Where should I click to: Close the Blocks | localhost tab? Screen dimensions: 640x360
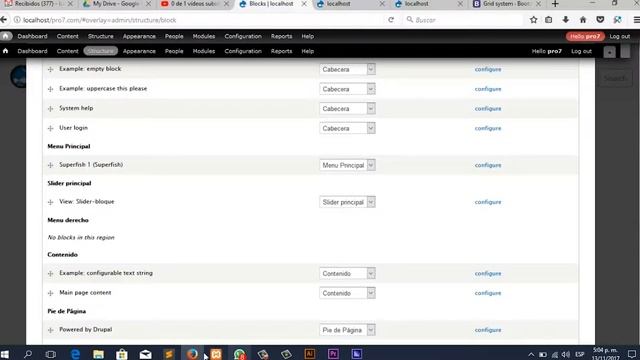point(304,4)
